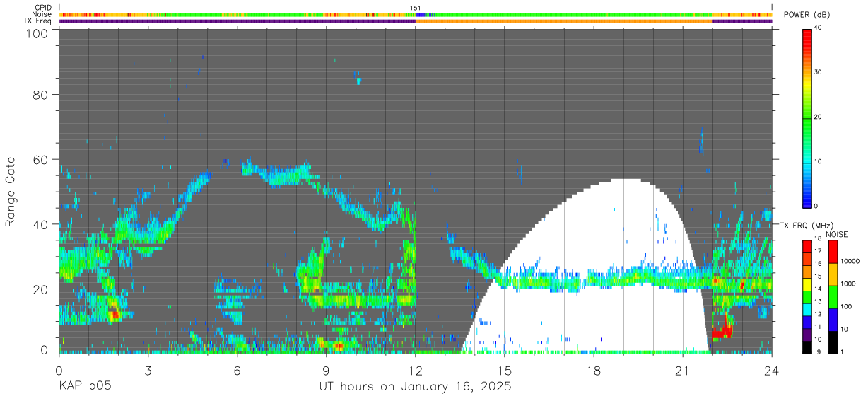868x401 pixels.
Task: Click the TX Freq row label
Action: (38, 21)
